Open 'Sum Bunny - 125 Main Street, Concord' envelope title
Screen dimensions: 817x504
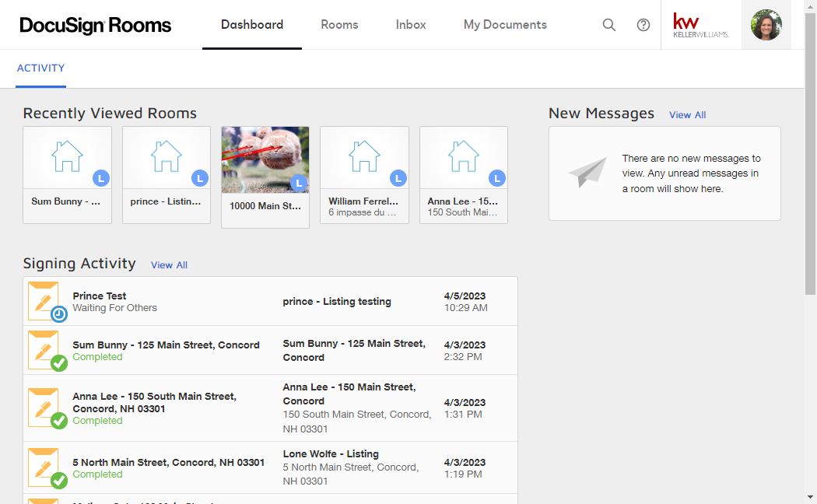[x=166, y=345]
